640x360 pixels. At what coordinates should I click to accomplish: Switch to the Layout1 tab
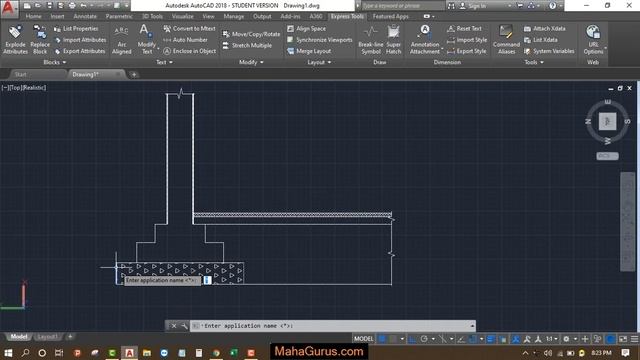pos(47,337)
